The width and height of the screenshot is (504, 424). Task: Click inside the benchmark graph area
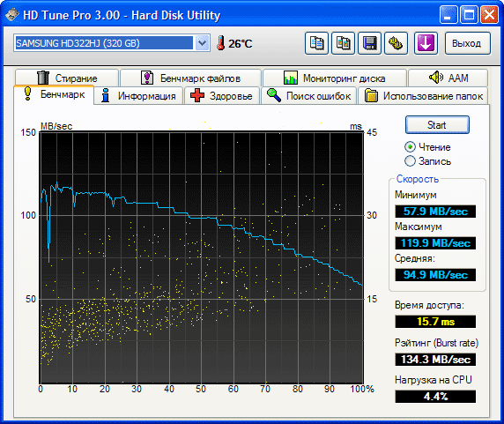202,257
